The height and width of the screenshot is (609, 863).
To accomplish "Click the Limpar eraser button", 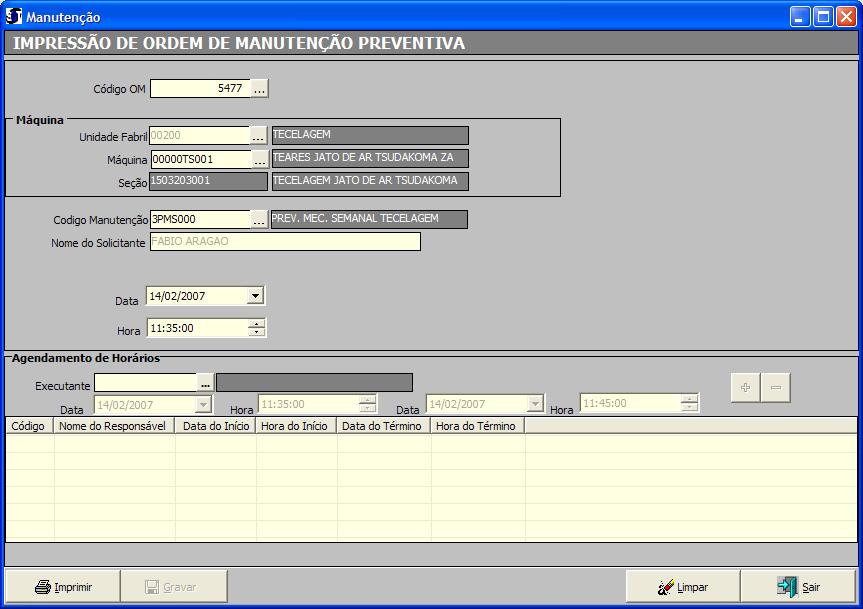I will 683,587.
